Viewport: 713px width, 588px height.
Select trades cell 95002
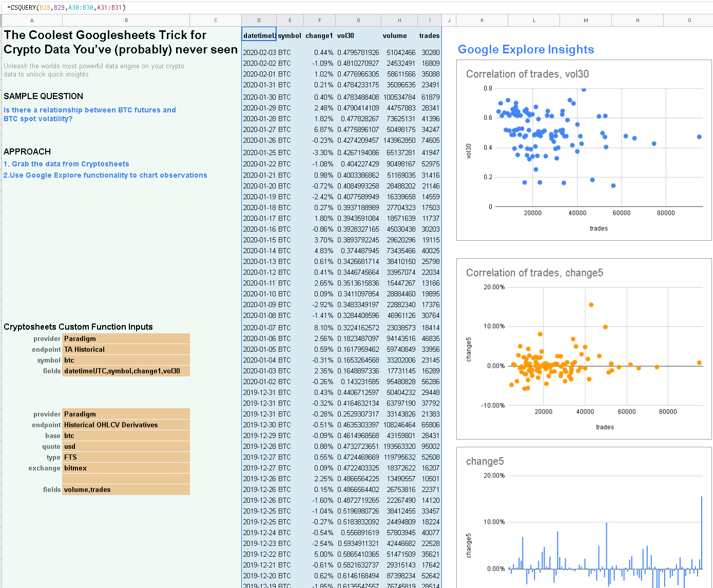[429, 446]
